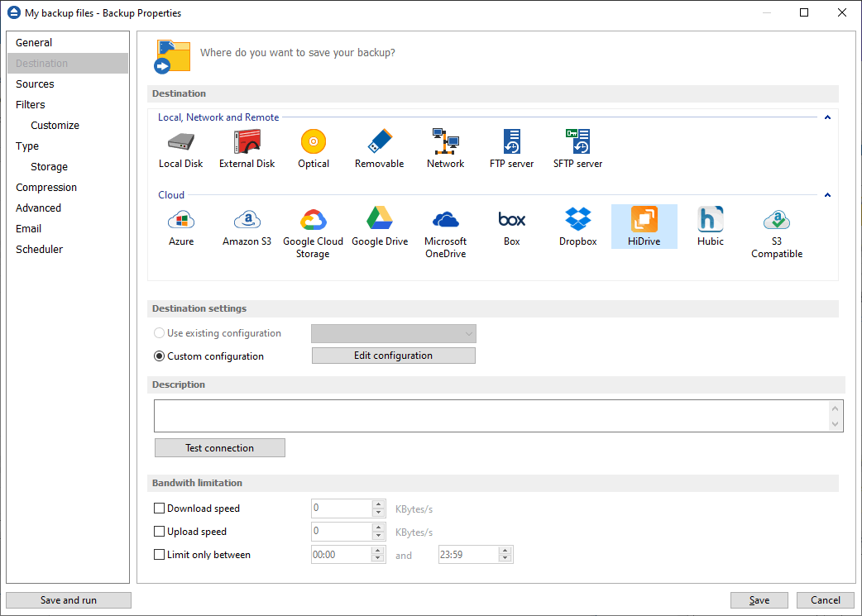
Task: Decrease Download speed value spinner
Action: pyautogui.click(x=378, y=513)
